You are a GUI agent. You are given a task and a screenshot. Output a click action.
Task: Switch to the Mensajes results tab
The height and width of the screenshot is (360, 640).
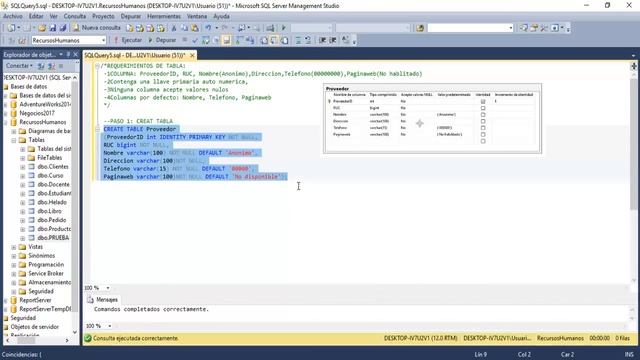tap(103, 300)
